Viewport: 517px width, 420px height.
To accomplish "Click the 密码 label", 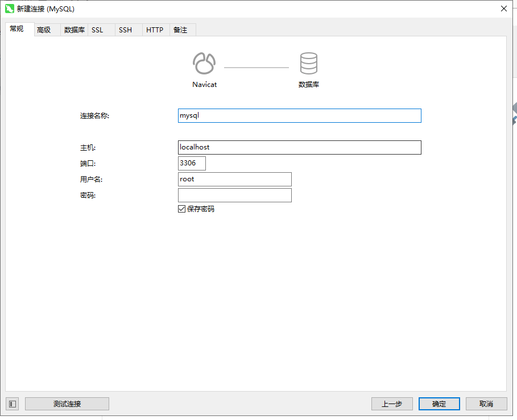I will [88, 196].
